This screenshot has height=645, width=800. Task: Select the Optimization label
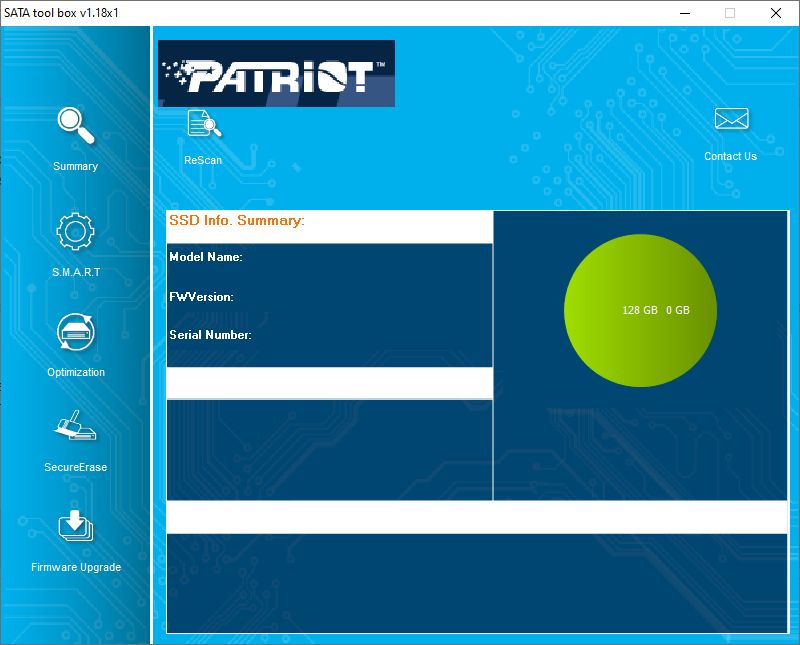click(76, 372)
